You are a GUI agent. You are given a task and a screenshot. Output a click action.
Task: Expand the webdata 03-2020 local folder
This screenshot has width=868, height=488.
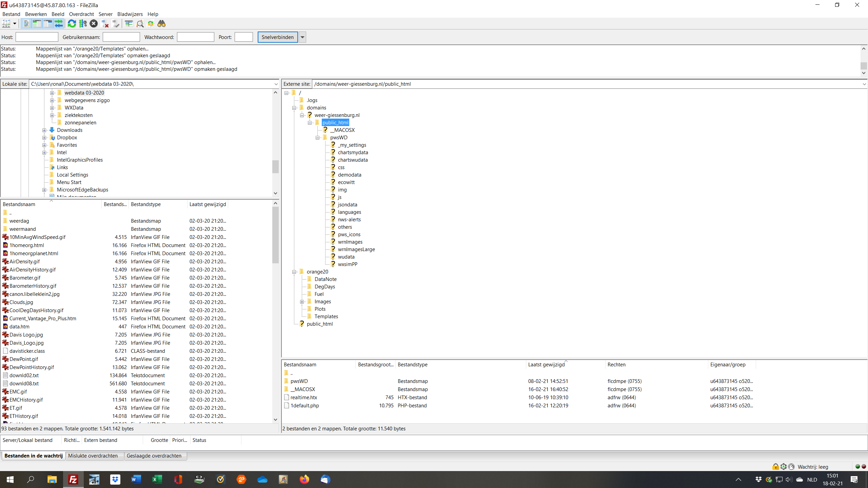(52, 93)
